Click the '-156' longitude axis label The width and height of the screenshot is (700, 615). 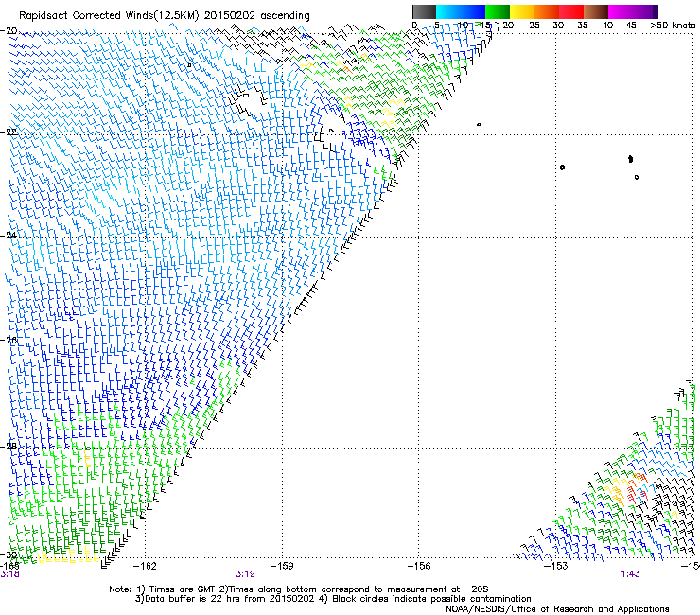pyautogui.click(x=419, y=567)
